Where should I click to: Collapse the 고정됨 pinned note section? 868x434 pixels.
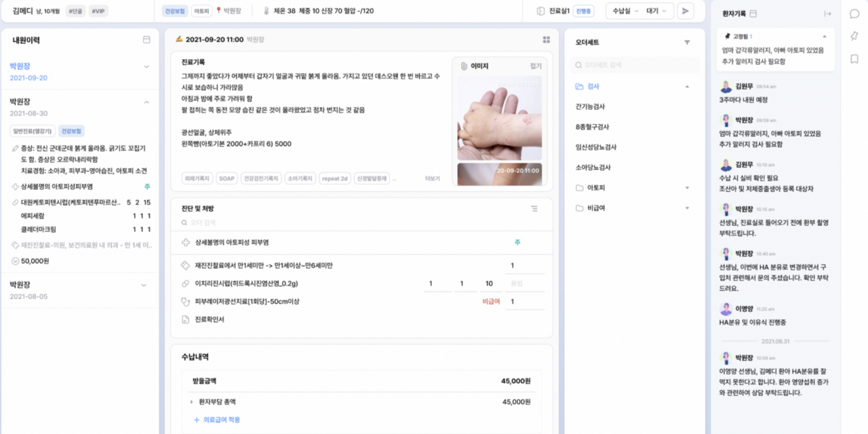point(825,36)
